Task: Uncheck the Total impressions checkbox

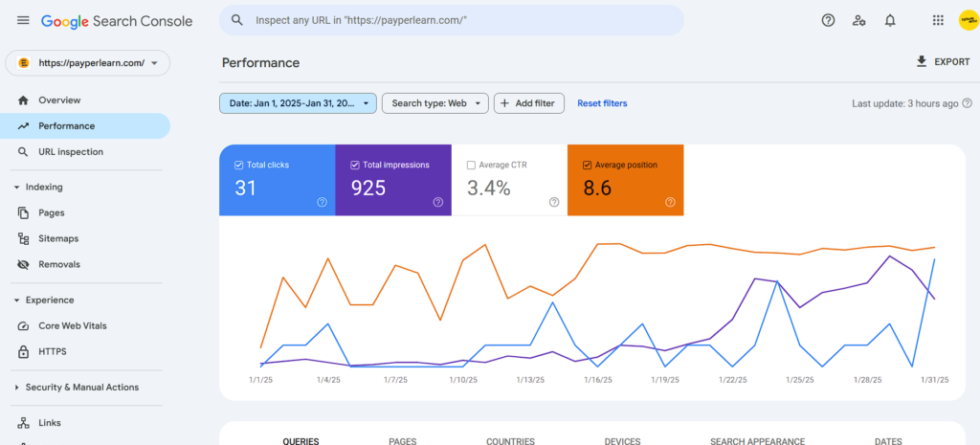Action: click(x=354, y=165)
